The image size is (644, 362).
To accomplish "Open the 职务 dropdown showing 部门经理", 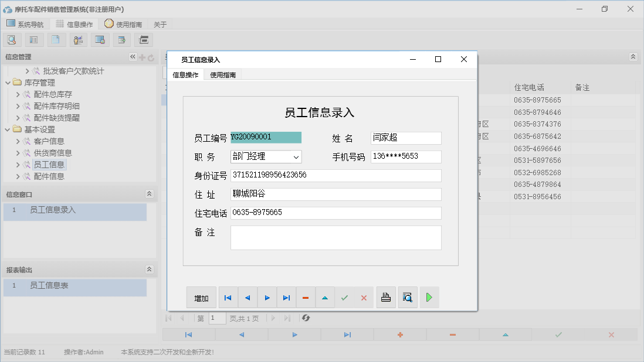I will point(296,157).
